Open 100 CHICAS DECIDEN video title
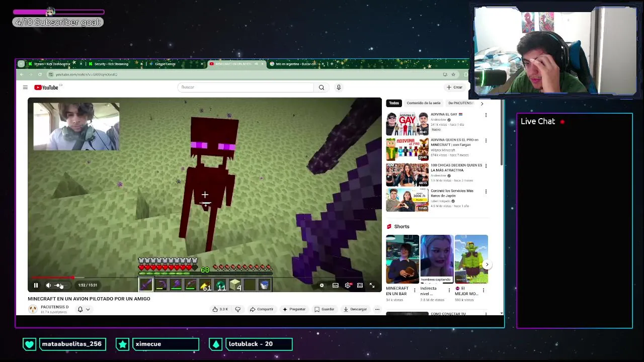The height and width of the screenshot is (362, 644). coord(456,167)
